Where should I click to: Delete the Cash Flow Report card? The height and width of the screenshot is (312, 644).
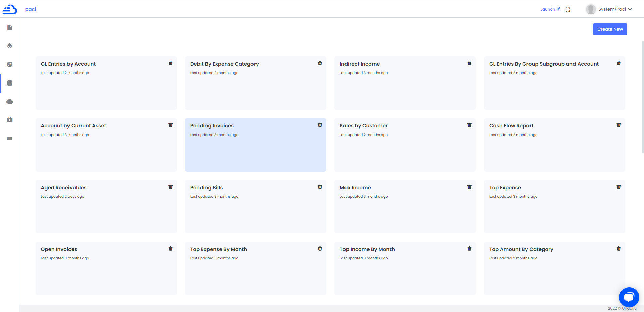tap(619, 125)
